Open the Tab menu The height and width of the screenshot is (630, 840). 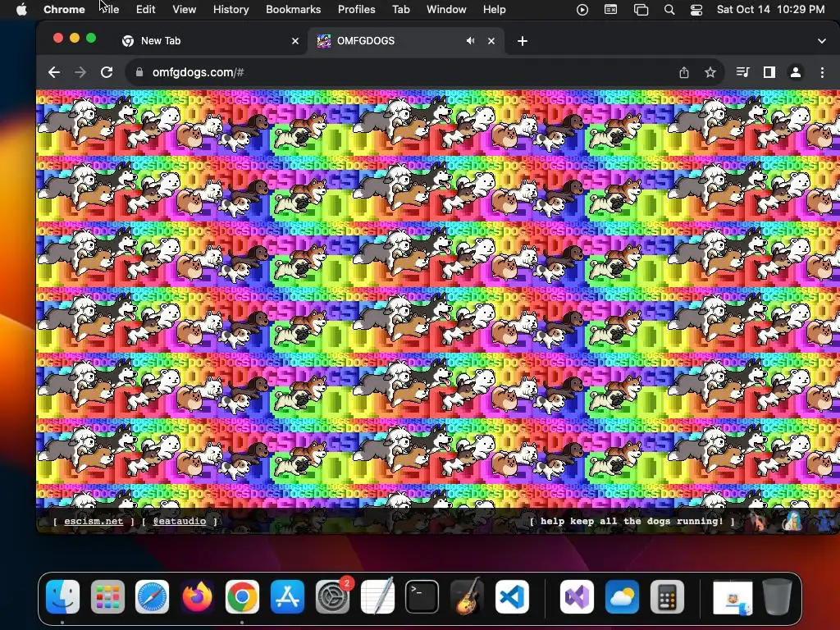coord(400,9)
